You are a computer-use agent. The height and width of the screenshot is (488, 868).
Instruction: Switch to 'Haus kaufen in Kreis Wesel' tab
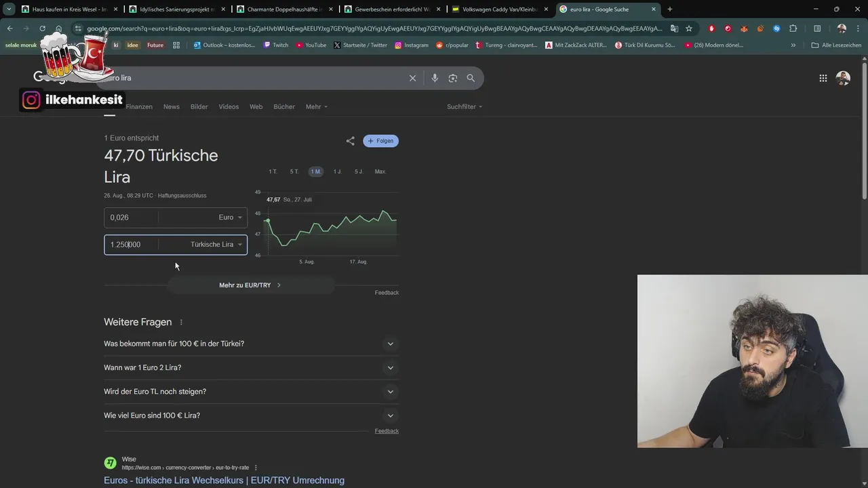click(x=69, y=9)
